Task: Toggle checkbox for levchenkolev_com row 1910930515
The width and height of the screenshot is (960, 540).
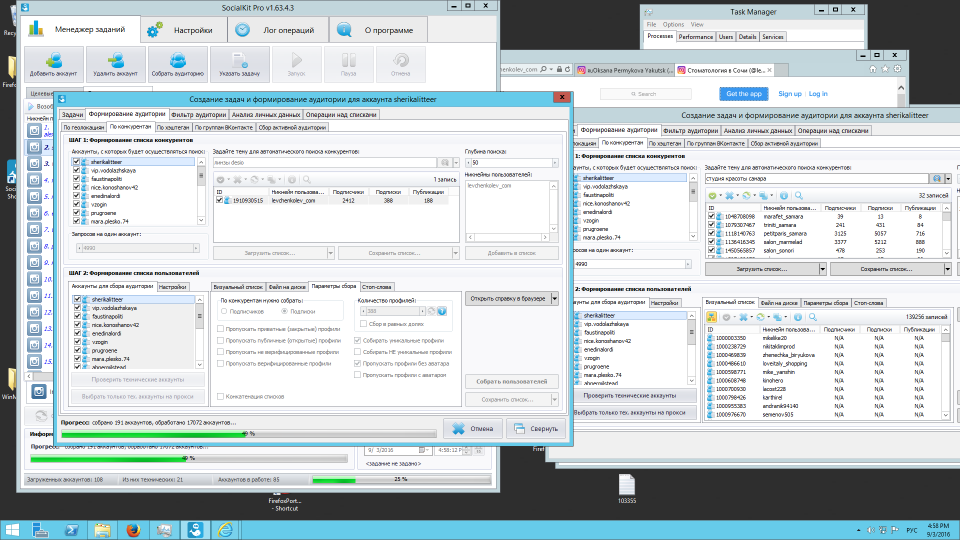Action: click(219, 200)
